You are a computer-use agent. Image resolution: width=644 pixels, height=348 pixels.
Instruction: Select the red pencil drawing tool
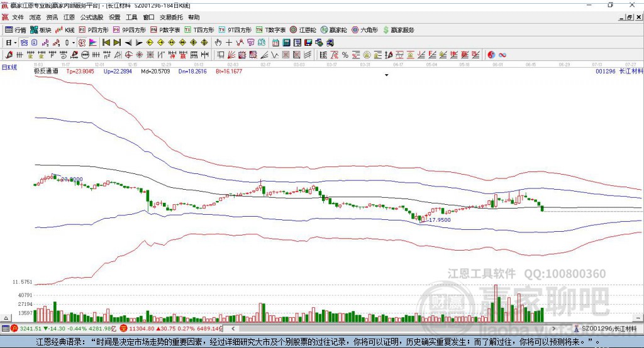pyautogui.click(x=9, y=55)
